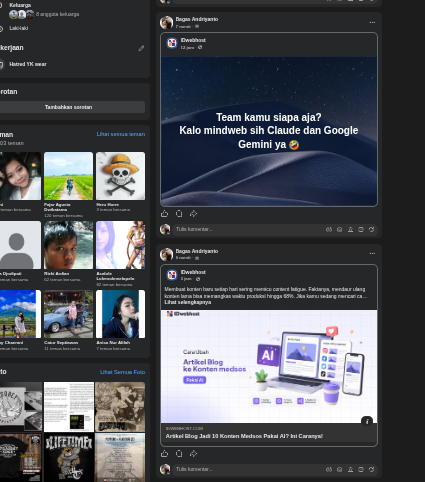Screen dimensions: 425x482
Task: Open link 'Artikel Blog Jadi 10 Konten Medsos Pakai AI?'
Action: pos(244,436)
